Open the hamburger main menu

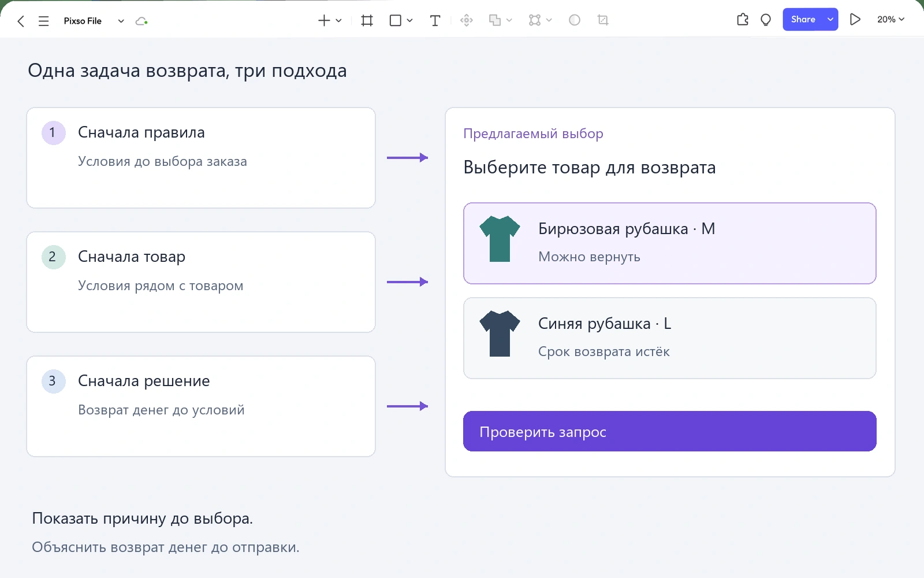pyautogui.click(x=43, y=21)
